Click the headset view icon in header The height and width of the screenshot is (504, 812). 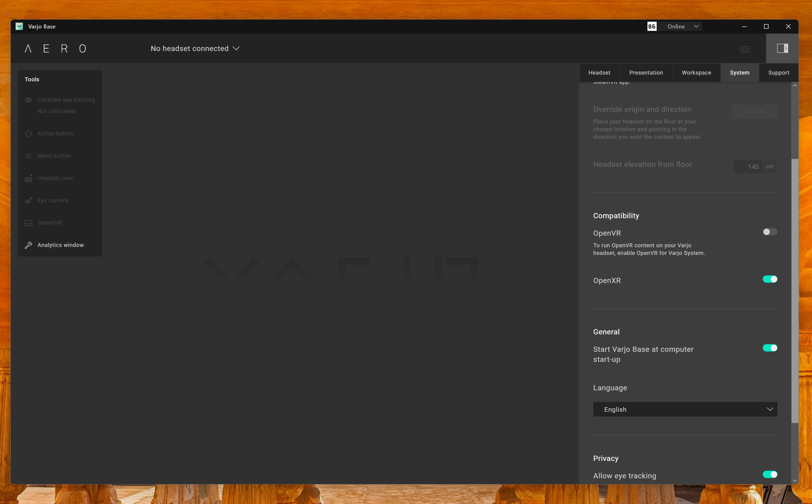[x=745, y=49]
